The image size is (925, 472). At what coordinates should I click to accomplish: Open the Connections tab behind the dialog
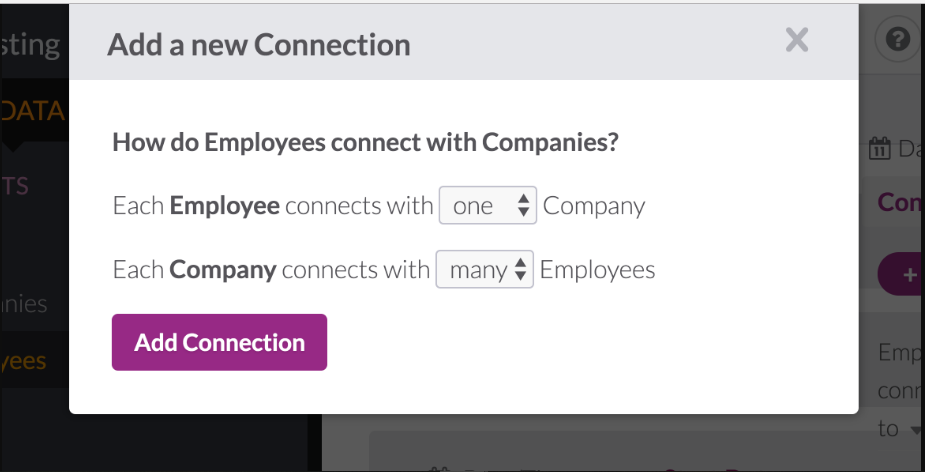pyautogui.click(x=900, y=201)
